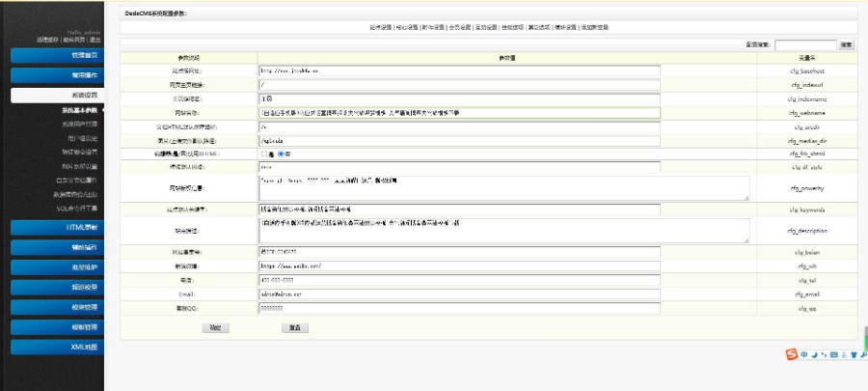
Task: Open the 添加新变量 tab
Action: pyautogui.click(x=595, y=27)
